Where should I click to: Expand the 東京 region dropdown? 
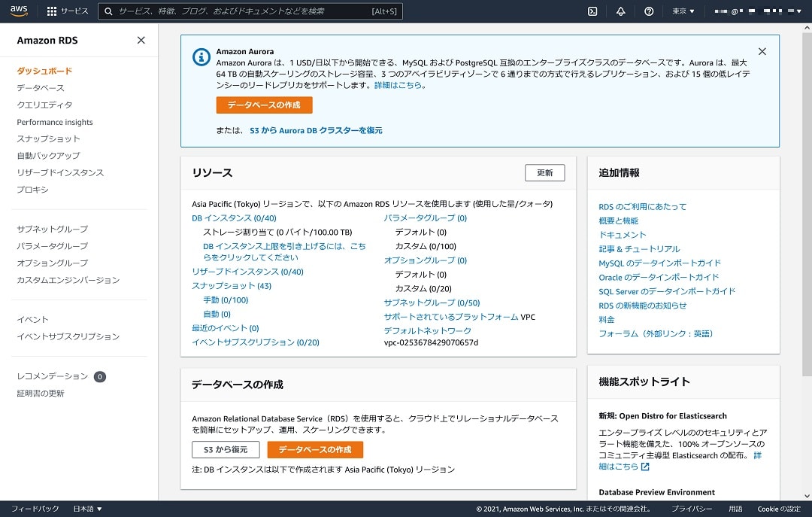[x=683, y=11]
